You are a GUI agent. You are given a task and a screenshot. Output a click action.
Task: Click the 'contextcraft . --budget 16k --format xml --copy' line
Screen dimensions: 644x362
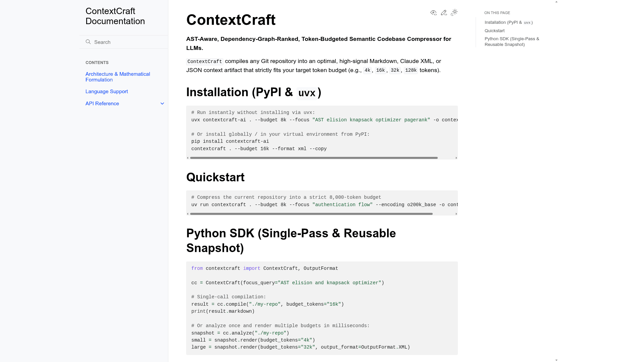(259, 149)
